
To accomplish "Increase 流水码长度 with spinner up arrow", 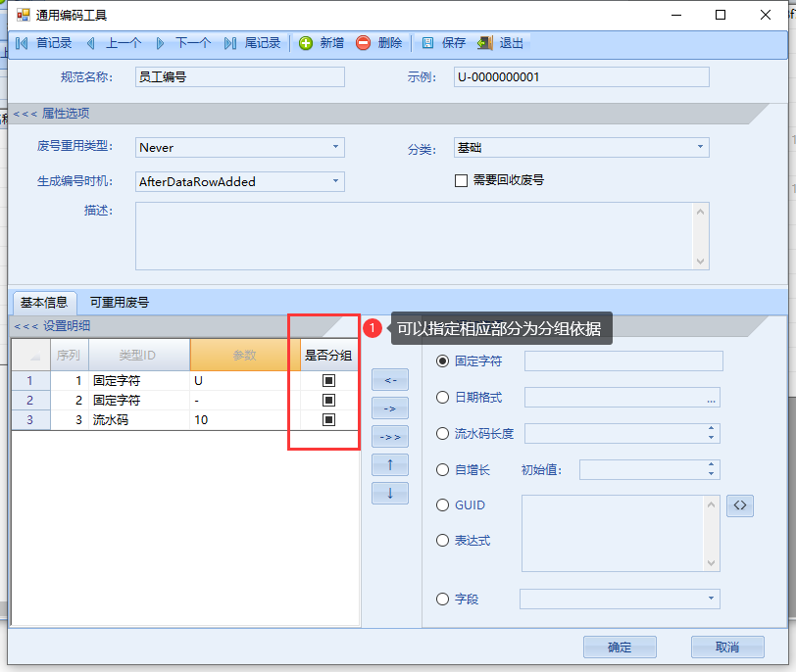I will coord(712,429).
